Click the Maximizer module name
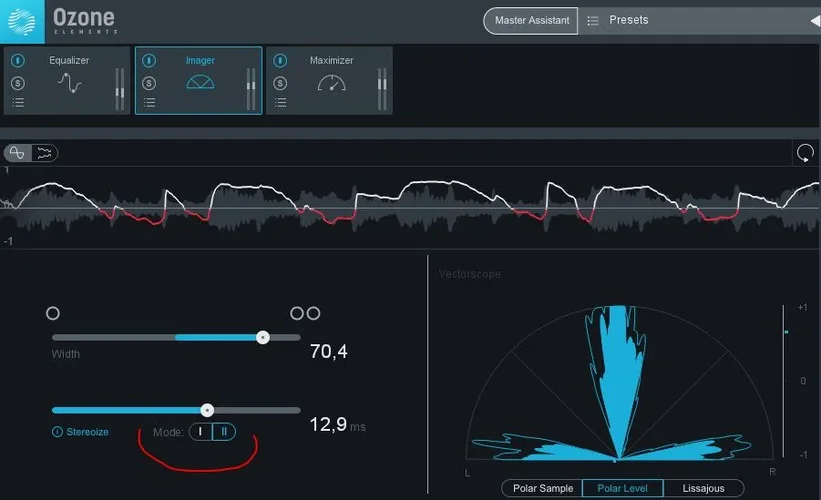The image size is (821, 500). (x=331, y=61)
